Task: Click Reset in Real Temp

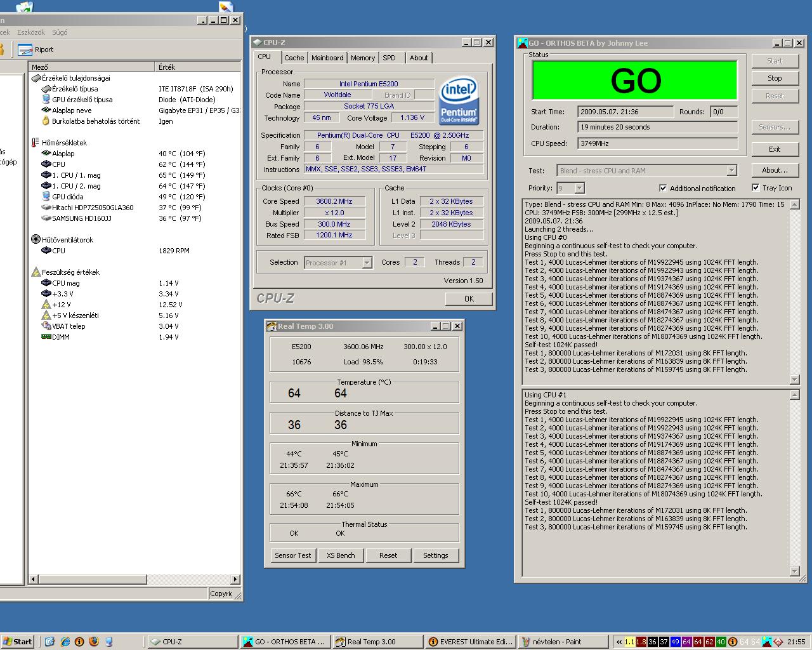Action: [x=388, y=555]
